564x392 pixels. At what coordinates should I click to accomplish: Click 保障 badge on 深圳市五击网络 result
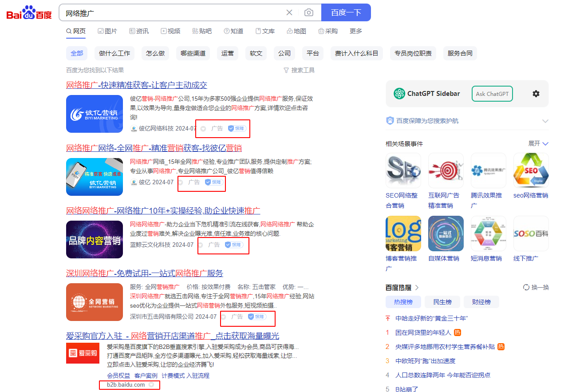257,317
